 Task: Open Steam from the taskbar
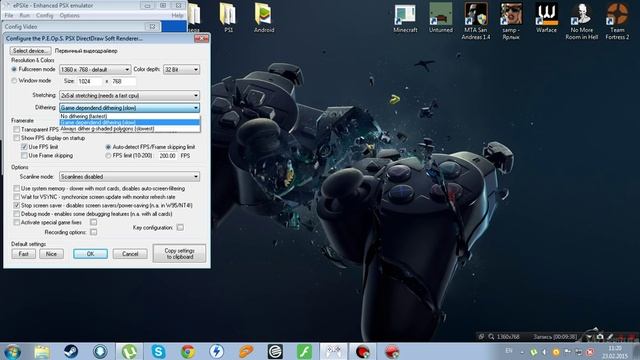[71, 351]
